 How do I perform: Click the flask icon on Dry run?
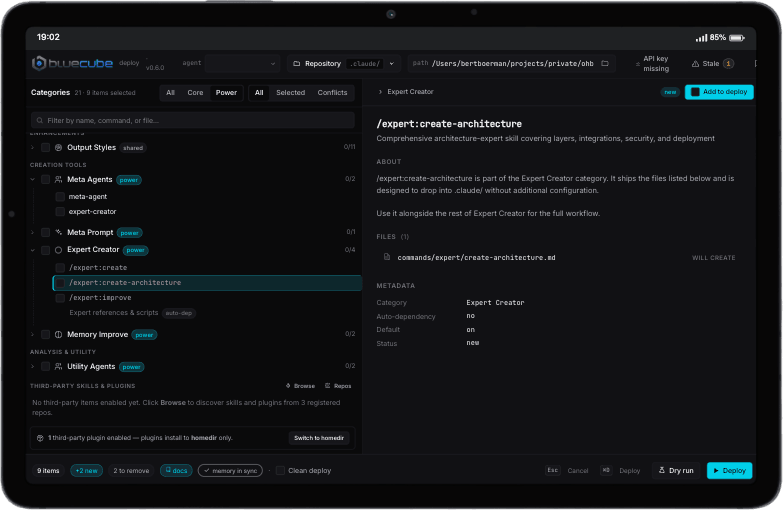[x=662, y=470]
